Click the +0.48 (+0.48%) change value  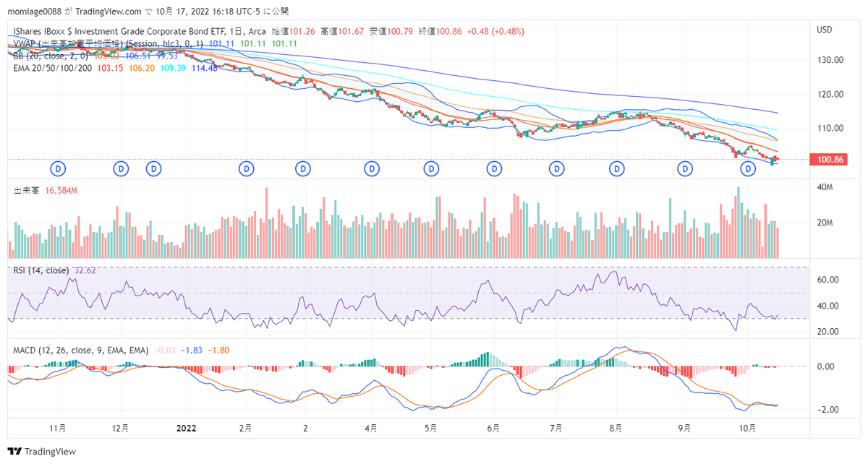click(495, 32)
